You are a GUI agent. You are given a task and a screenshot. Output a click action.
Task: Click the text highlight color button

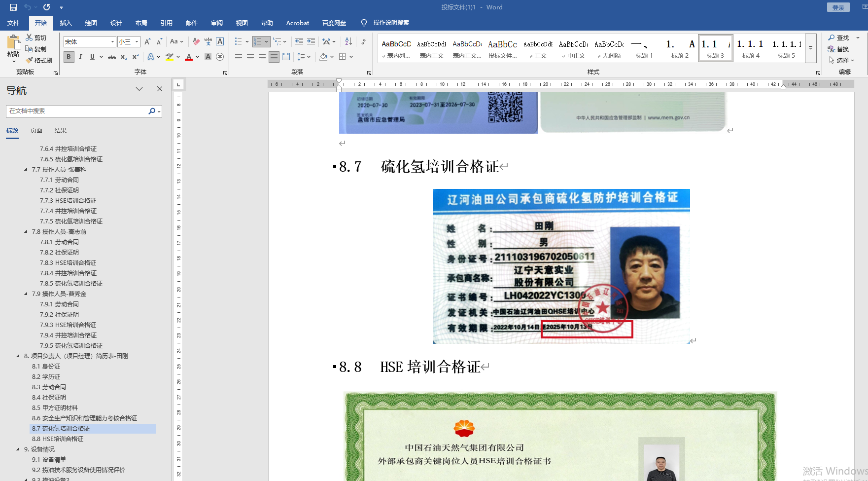click(x=170, y=57)
